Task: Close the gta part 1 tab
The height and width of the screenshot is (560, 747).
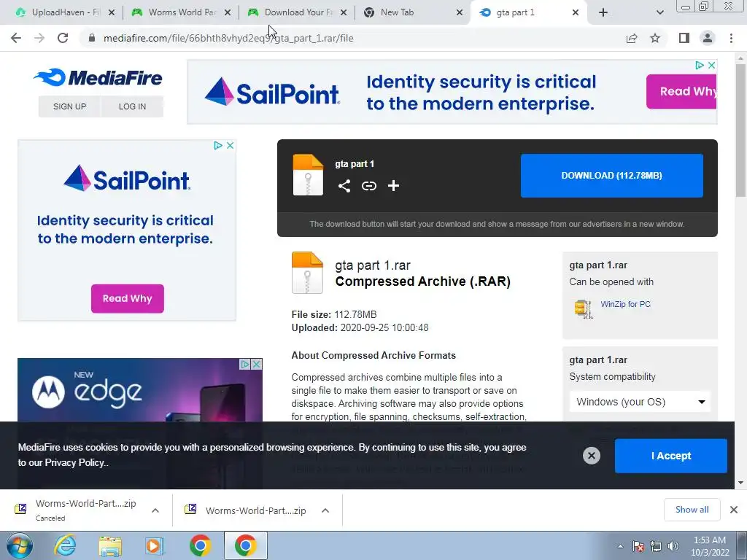Action: click(576, 12)
